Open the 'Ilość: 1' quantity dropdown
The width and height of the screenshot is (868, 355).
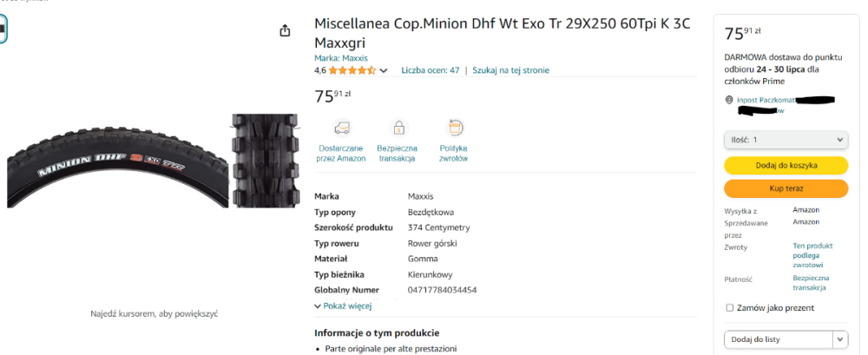click(x=786, y=140)
